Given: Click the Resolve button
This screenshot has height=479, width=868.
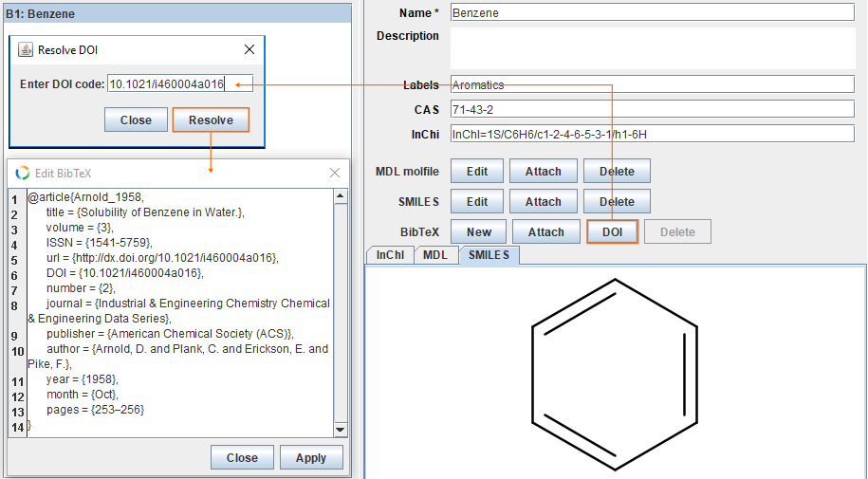Looking at the screenshot, I should click(x=211, y=120).
